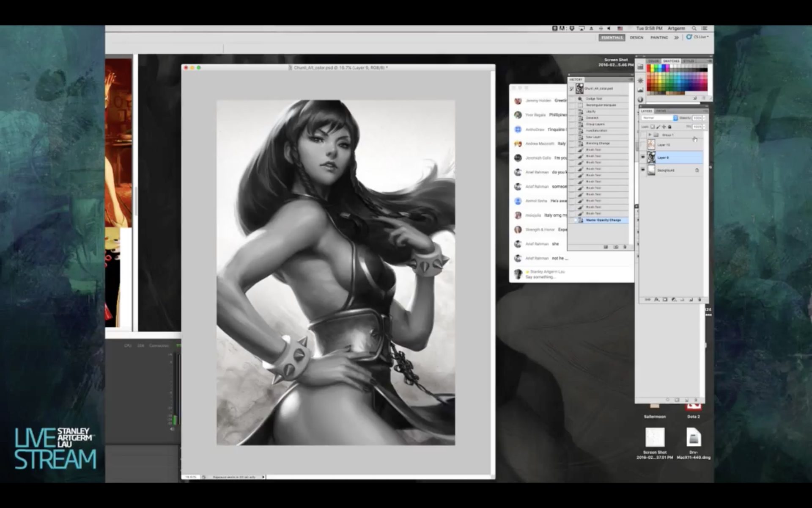
Task: Set history brush source for snapshot
Action: click(x=571, y=88)
